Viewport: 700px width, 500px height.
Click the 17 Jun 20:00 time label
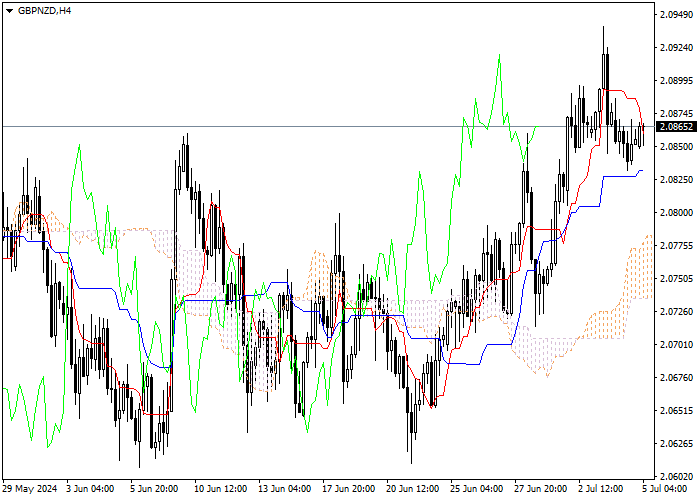(x=349, y=489)
